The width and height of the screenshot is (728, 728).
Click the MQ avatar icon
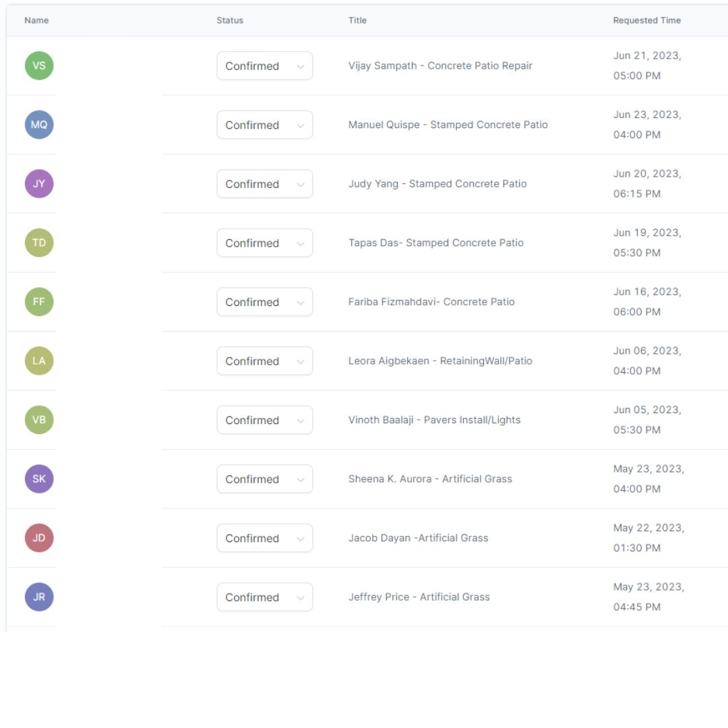point(39,125)
